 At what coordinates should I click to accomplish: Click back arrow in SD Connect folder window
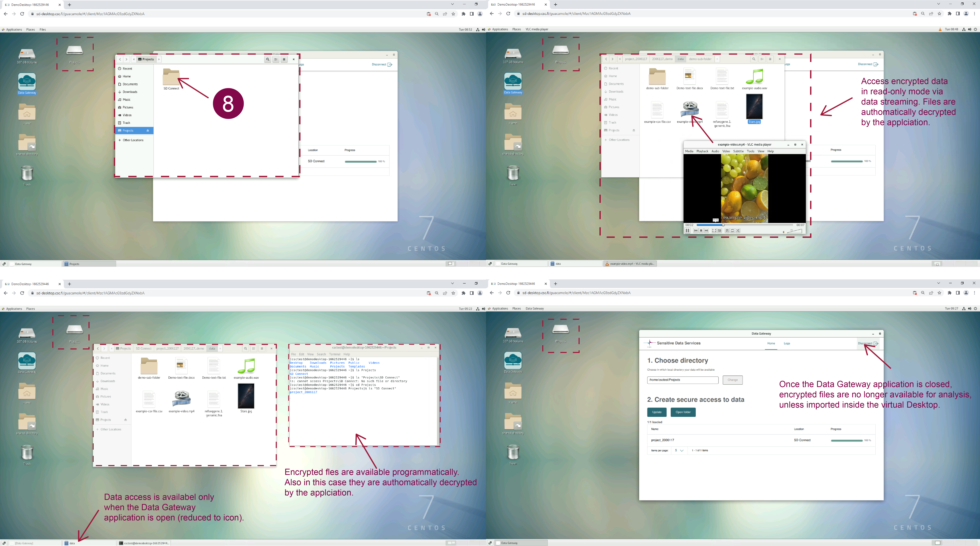point(120,59)
